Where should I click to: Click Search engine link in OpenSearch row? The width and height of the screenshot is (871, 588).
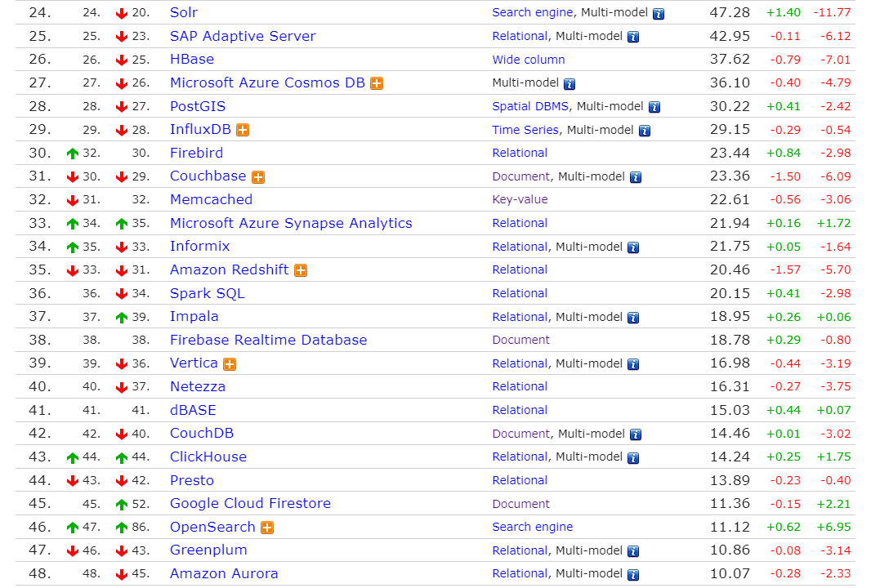532,527
